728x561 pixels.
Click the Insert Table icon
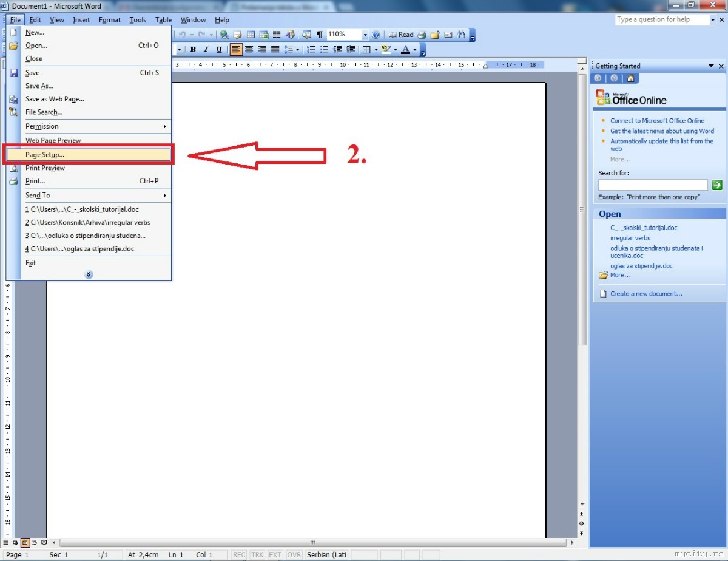tap(251, 35)
